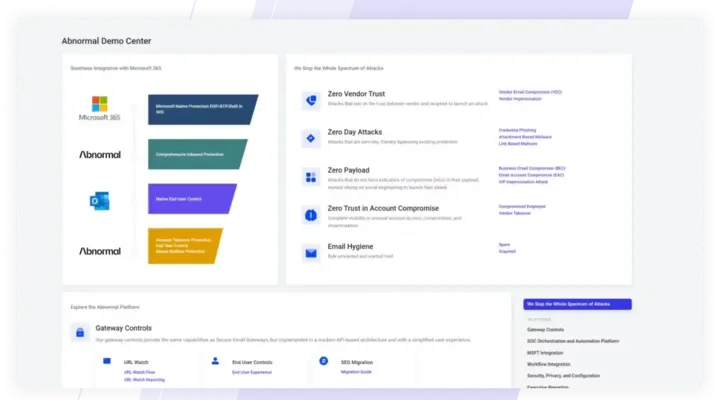The height and width of the screenshot is (400, 720).
Task: Click the Zero Vendor Trust heading
Action: (x=356, y=94)
